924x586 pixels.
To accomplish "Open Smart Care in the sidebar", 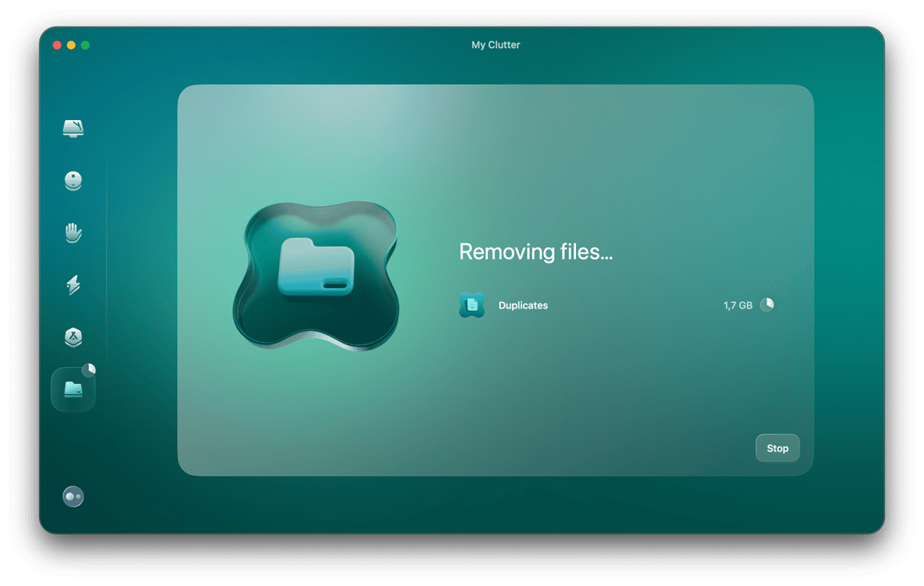I will coord(73,128).
